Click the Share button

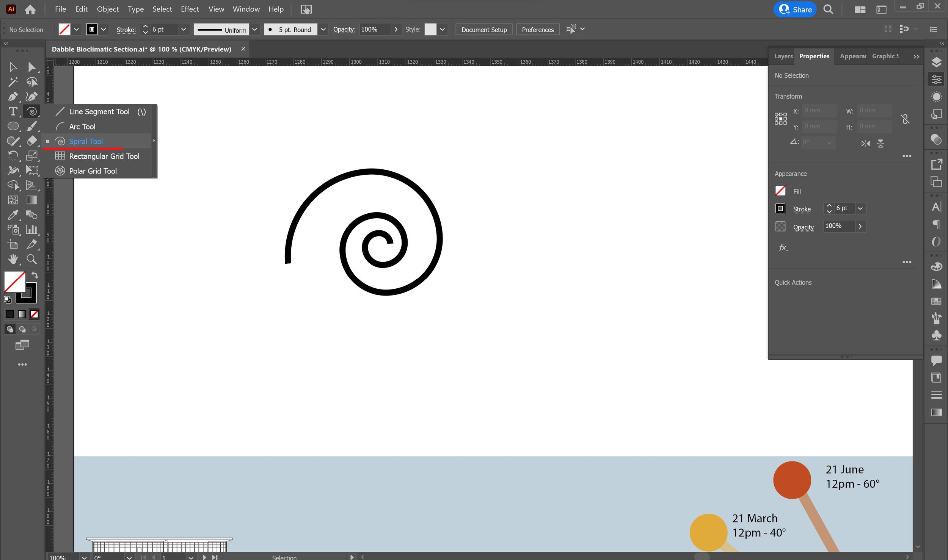(795, 9)
